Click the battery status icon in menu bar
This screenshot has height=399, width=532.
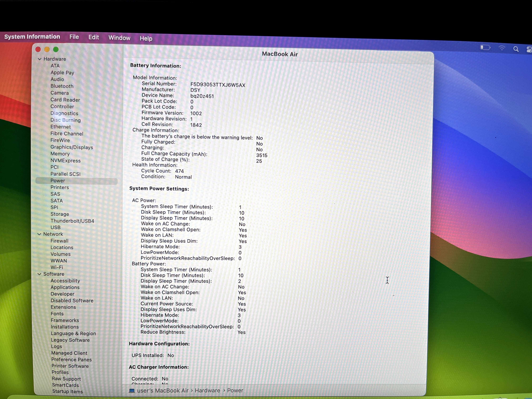[x=485, y=47]
